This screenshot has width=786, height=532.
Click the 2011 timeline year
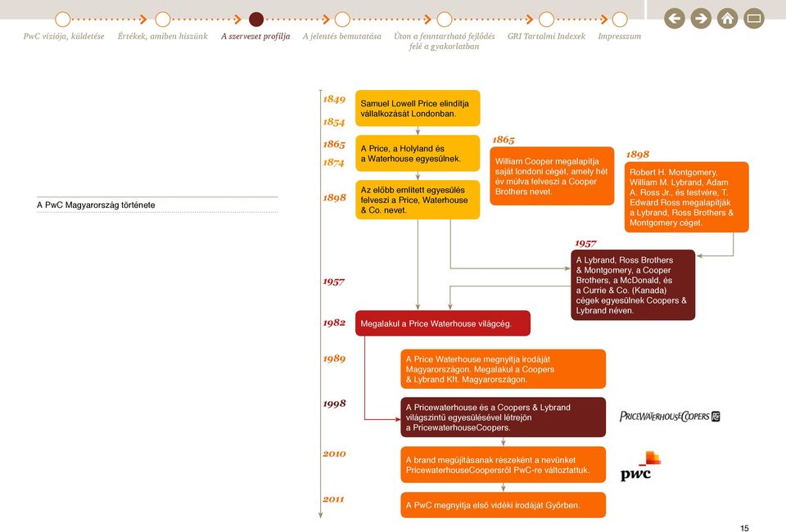[334, 499]
